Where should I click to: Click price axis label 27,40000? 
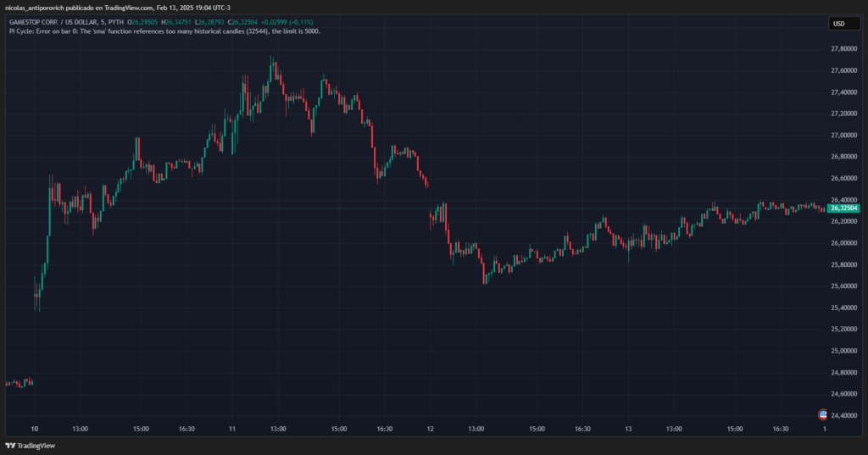843,92
